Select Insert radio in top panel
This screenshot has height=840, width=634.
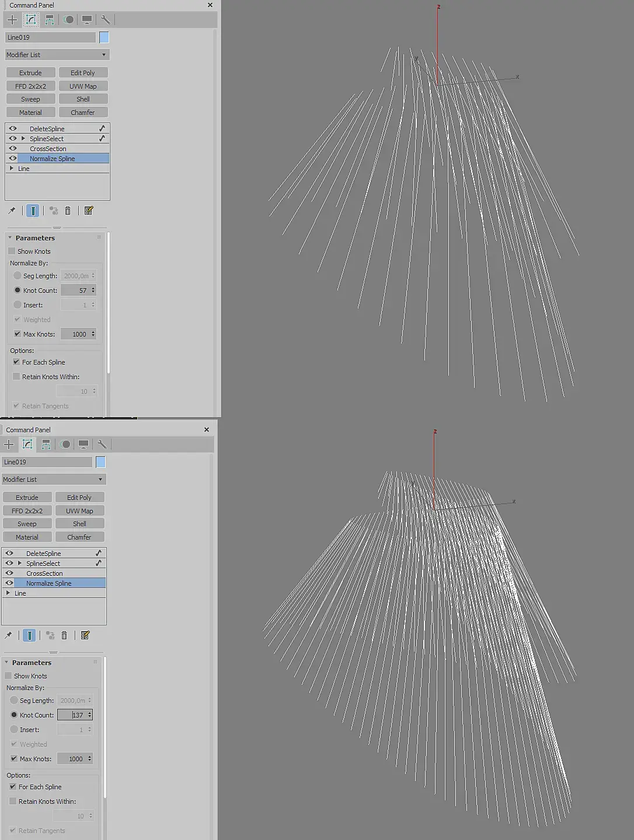click(x=17, y=304)
